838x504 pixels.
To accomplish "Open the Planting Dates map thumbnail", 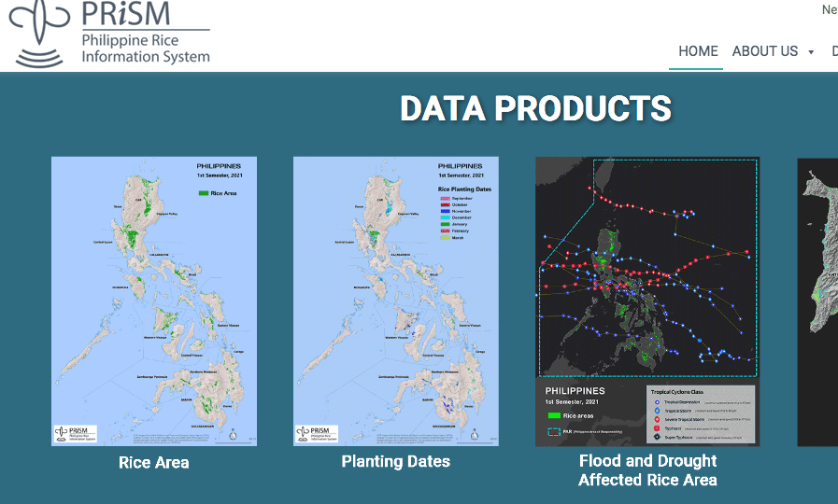I will 395,301.
